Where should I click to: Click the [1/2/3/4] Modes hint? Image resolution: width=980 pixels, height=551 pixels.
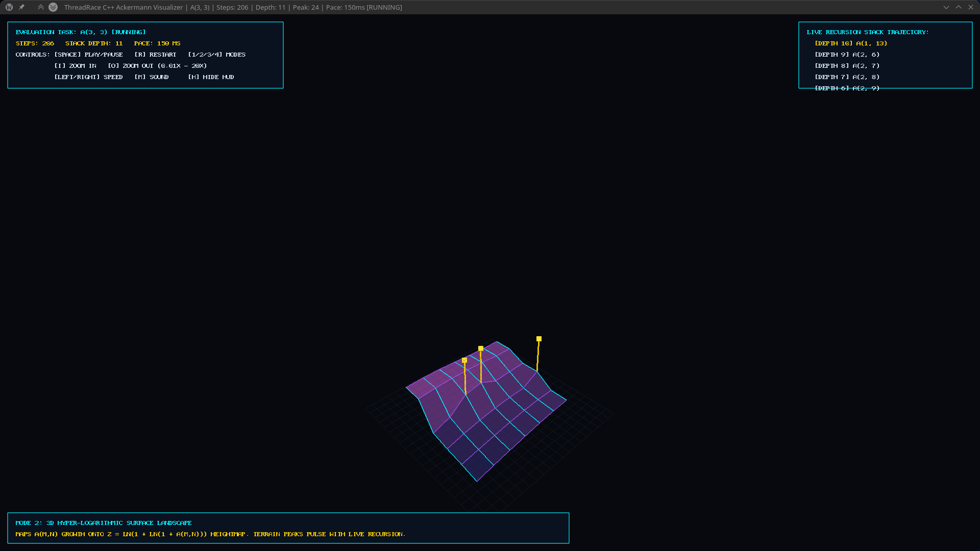click(217, 55)
